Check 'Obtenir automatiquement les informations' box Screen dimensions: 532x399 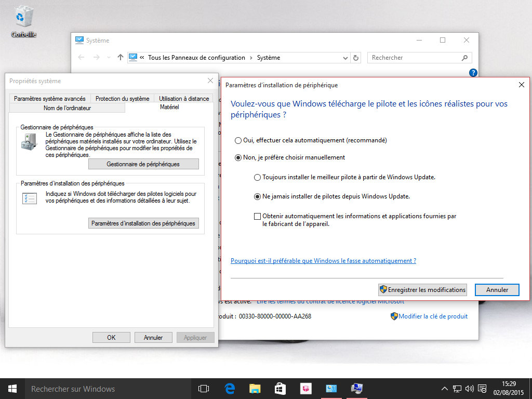[258, 217]
